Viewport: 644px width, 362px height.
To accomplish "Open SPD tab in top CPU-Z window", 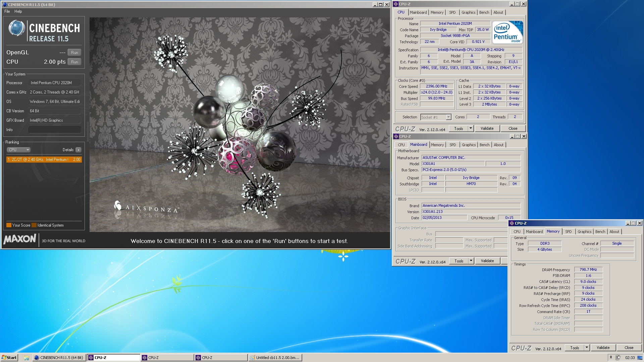I will 452,12.
